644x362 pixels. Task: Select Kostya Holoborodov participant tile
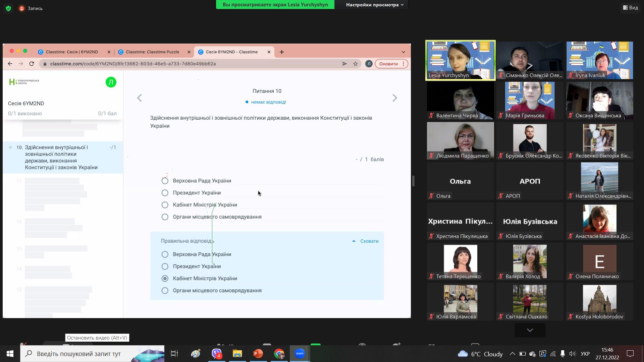[599, 302]
